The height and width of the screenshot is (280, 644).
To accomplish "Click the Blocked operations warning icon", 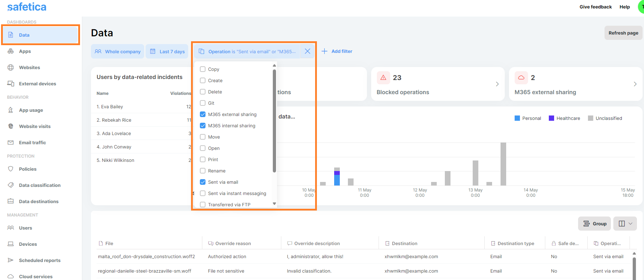I will (x=383, y=78).
